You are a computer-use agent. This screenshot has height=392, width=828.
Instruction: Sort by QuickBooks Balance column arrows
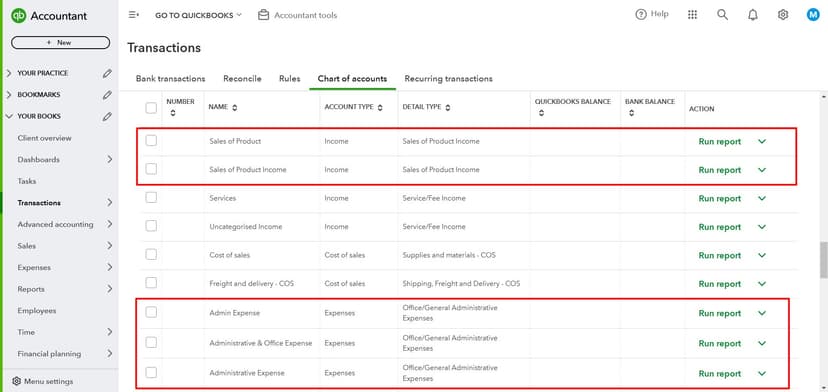pyautogui.click(x=541, y=113)
